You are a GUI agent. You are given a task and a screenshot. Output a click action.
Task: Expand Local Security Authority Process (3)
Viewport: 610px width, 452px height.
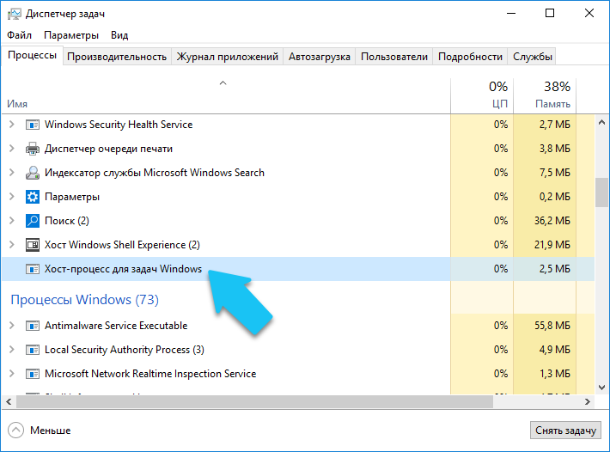12,349
